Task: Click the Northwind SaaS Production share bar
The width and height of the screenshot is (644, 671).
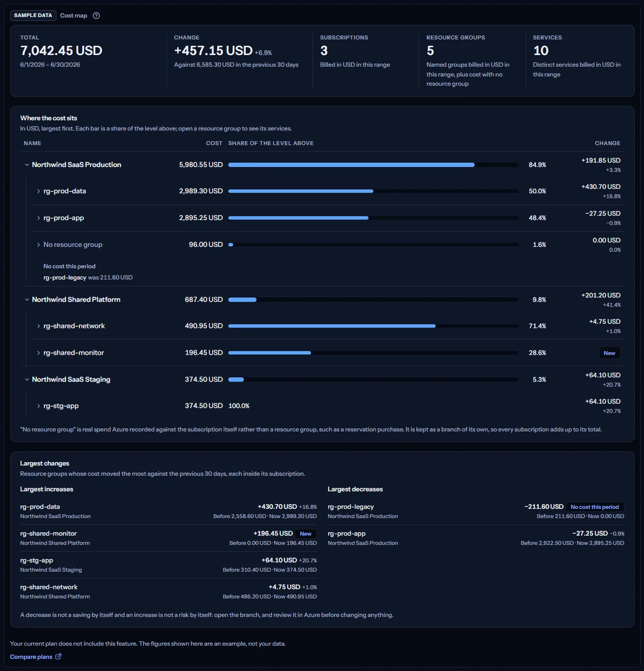Action: pos(373,165)
